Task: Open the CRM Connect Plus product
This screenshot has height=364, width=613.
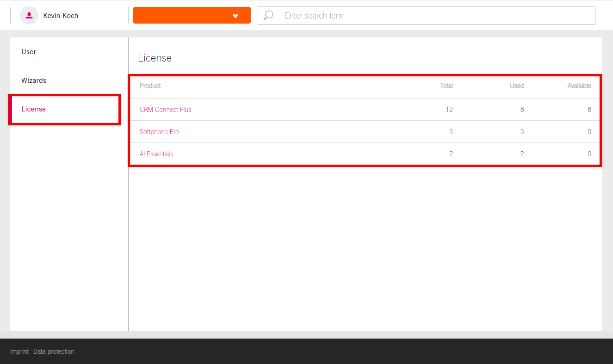Action: tap(165, 110)
